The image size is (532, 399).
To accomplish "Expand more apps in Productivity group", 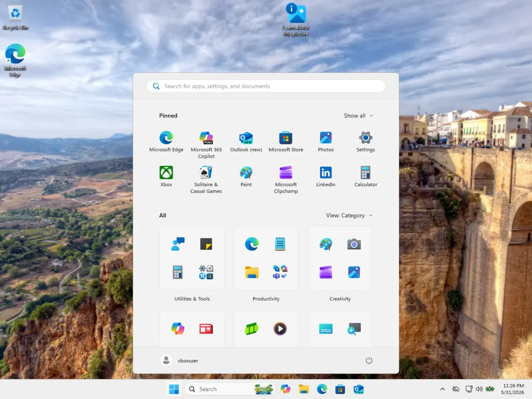I will (x=280, y=272).
